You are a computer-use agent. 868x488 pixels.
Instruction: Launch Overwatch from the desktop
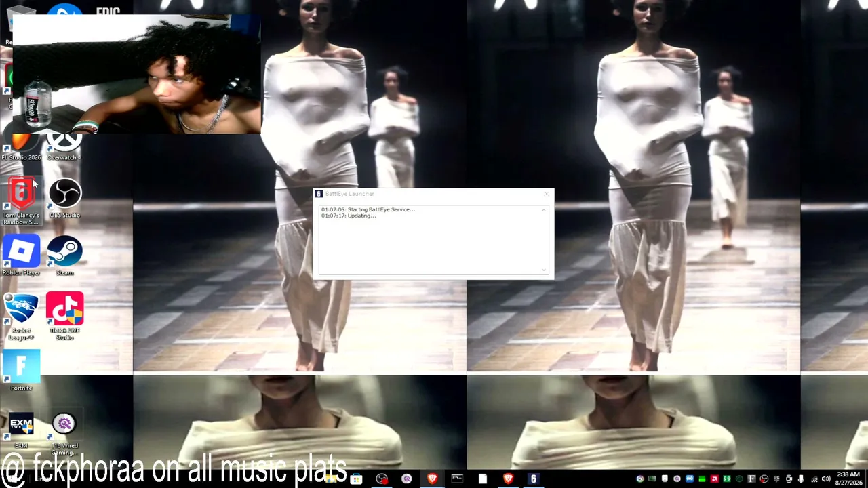click(x=64, y=146)
